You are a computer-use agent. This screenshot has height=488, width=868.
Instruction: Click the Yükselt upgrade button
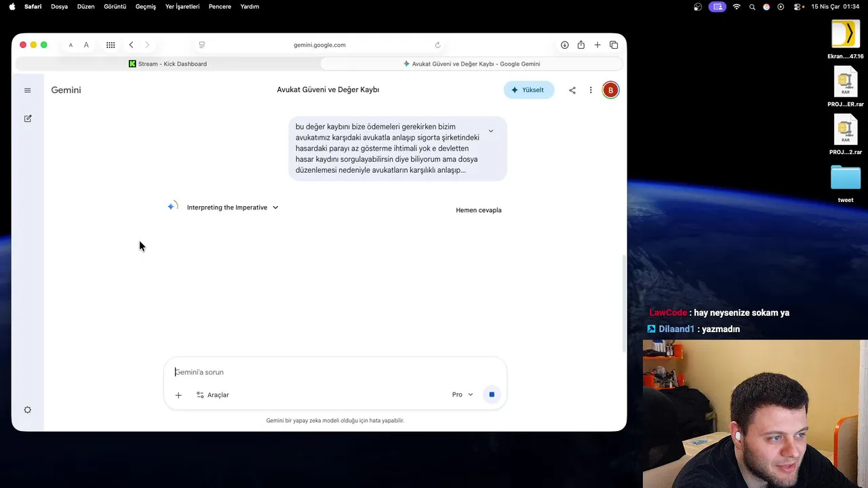tap(528, 90)
